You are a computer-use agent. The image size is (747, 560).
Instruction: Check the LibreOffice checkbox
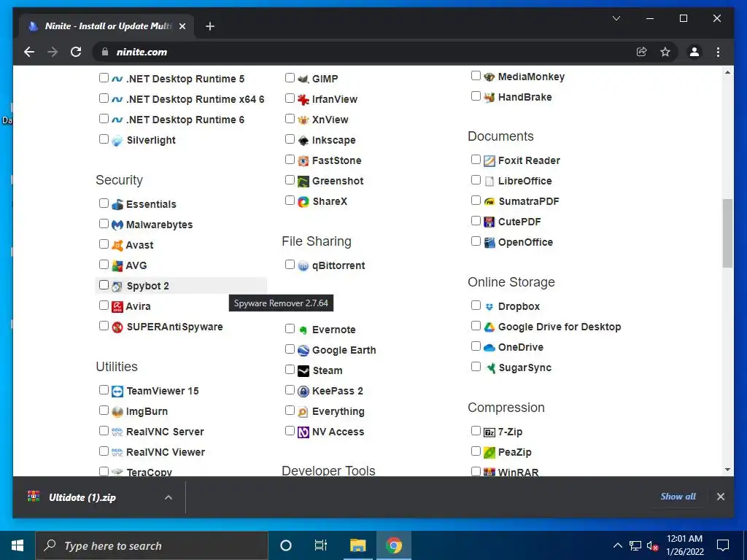[476, 179]
